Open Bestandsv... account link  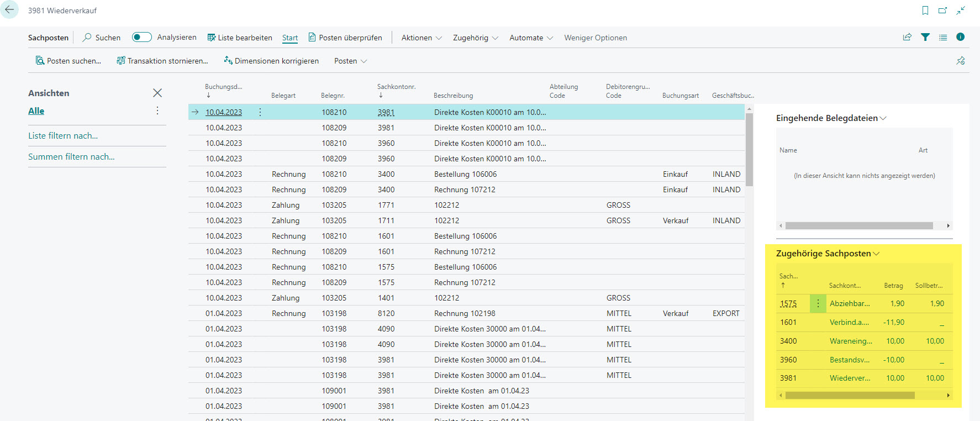tap(850, 360)
